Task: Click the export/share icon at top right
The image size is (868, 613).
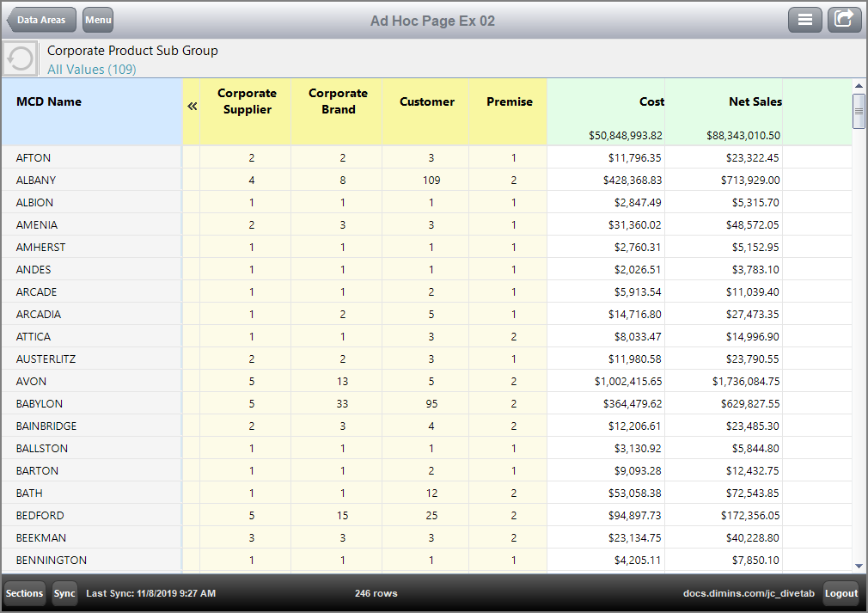Action: click(844, 19)
